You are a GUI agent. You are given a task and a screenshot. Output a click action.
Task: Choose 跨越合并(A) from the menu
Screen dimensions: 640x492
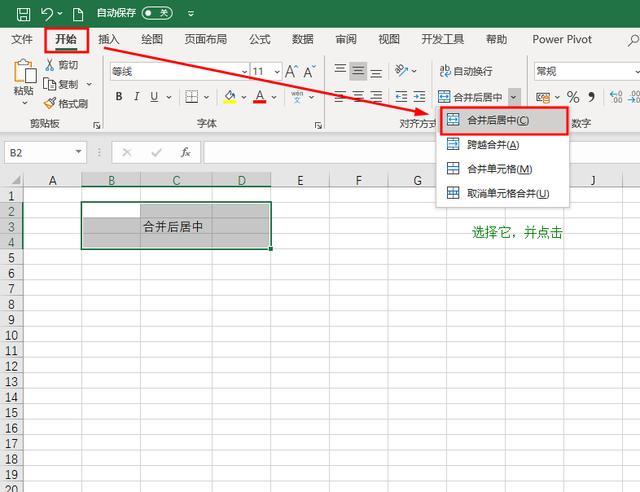502,145
